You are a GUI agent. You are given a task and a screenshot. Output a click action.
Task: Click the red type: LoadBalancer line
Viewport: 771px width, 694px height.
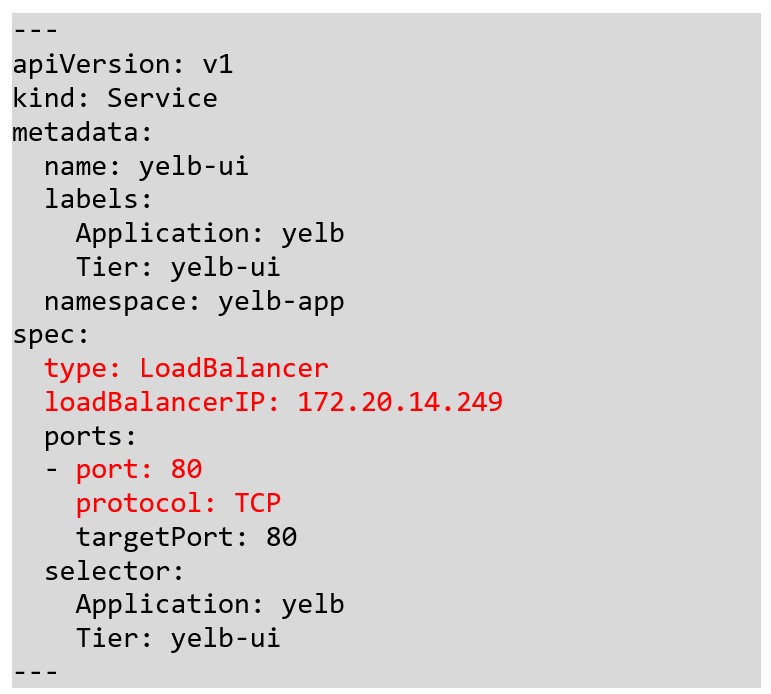pyautogui.click(x=185, y=368)
